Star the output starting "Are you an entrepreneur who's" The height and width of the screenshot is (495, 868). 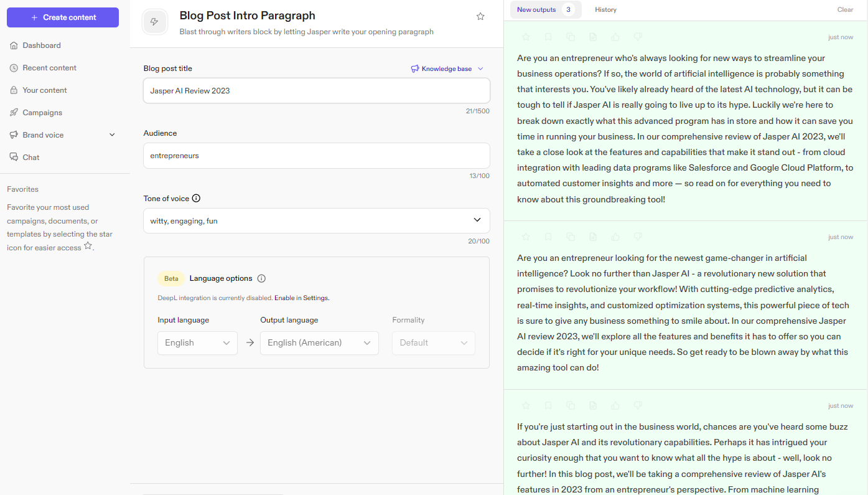pyautogui.click(x=526, y=37)
